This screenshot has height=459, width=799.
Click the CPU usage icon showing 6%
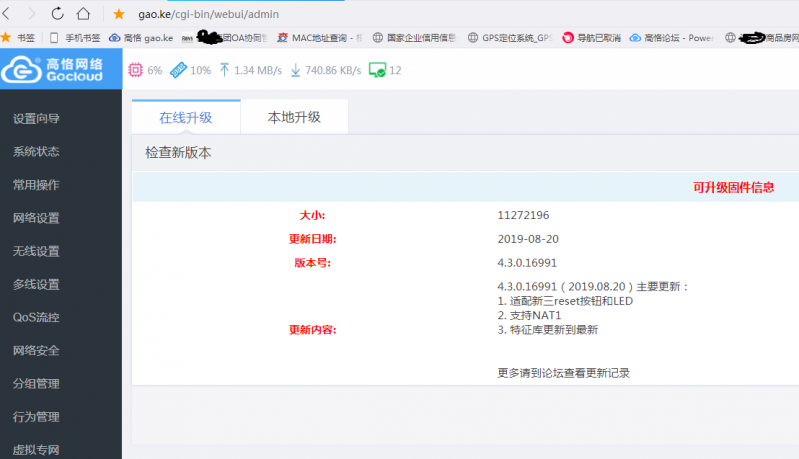point(136,70)
